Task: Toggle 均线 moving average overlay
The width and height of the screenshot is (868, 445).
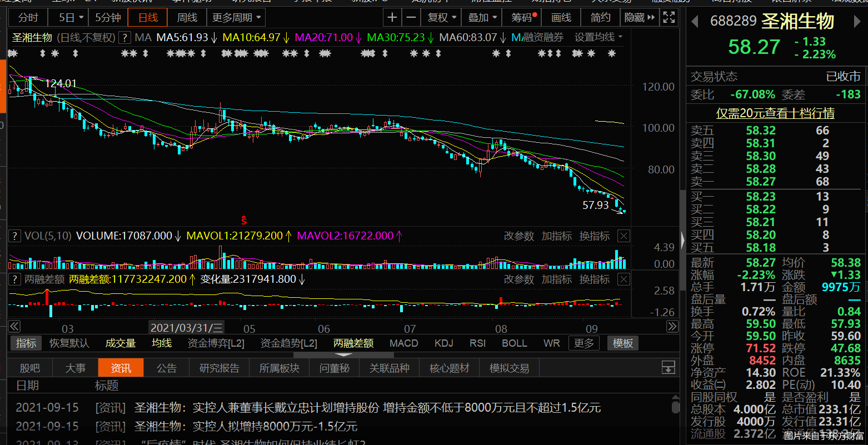Action: point(162,343)
